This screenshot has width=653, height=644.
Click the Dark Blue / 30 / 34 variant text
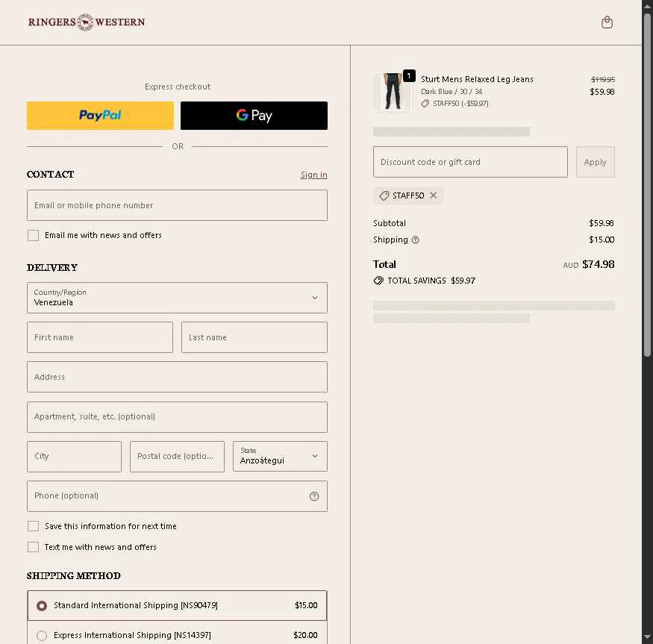point(452,92)
